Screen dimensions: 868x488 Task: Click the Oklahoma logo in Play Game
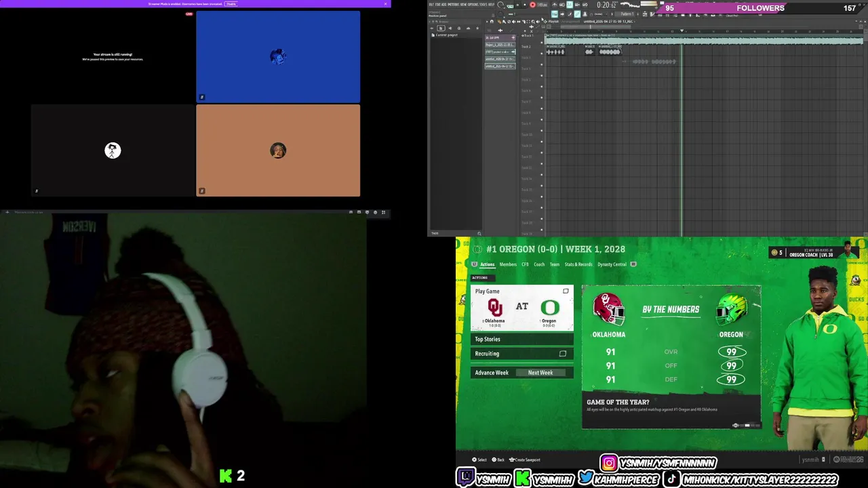pos(495,307)
